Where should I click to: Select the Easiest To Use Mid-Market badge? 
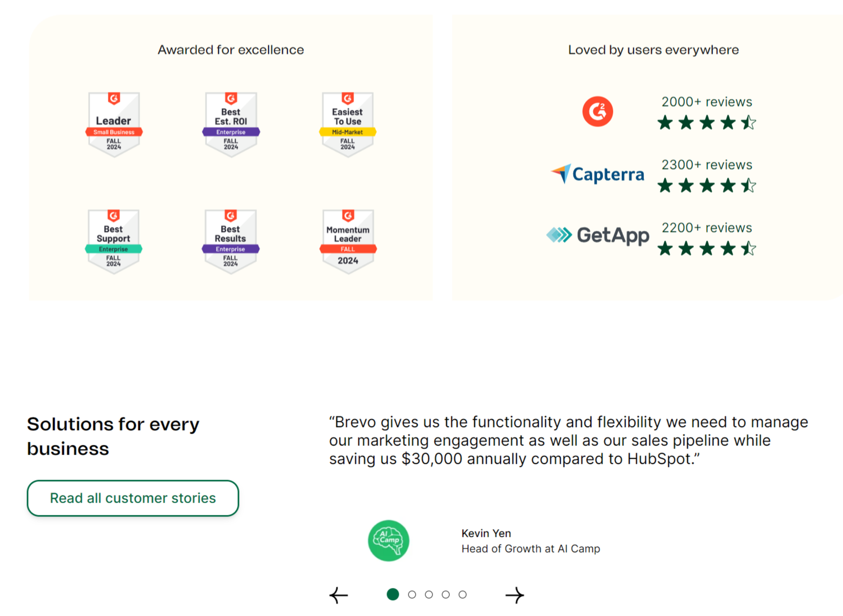(348, 124)
